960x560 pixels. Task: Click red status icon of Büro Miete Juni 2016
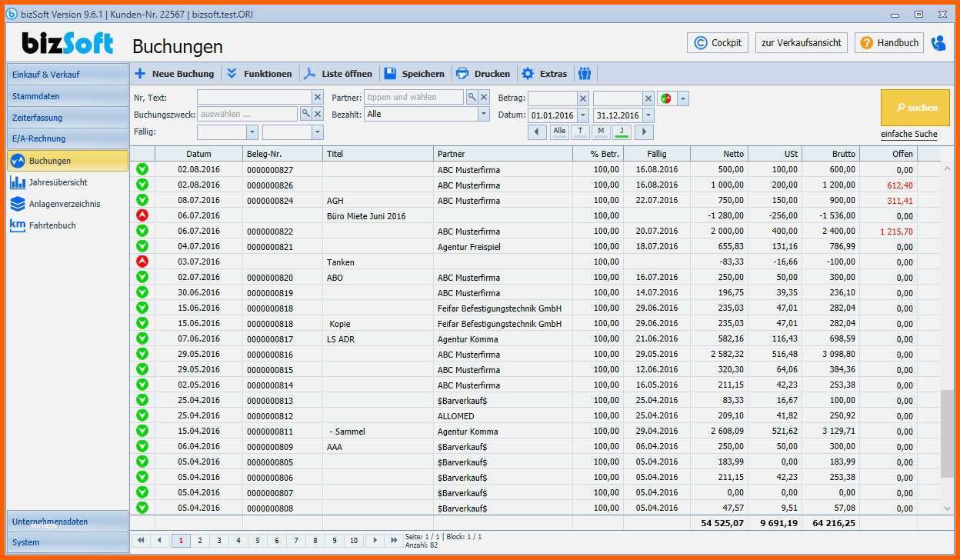coord(142,215)
